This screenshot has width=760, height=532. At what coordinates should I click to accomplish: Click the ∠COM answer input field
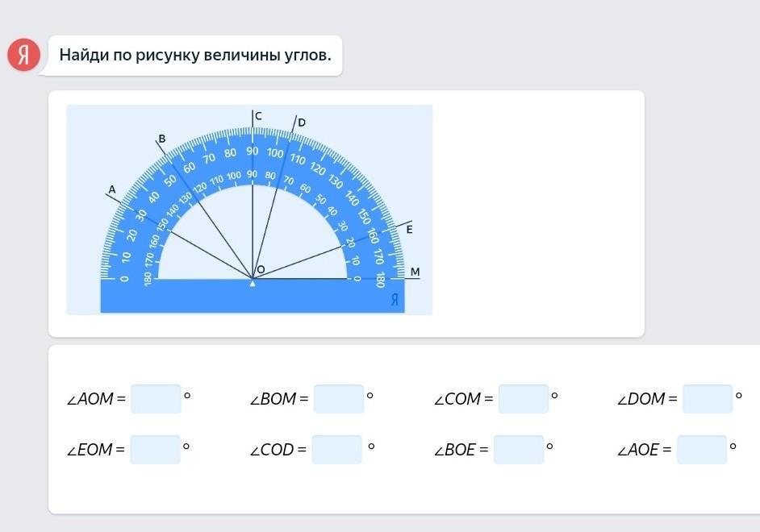tap(524, 399)
